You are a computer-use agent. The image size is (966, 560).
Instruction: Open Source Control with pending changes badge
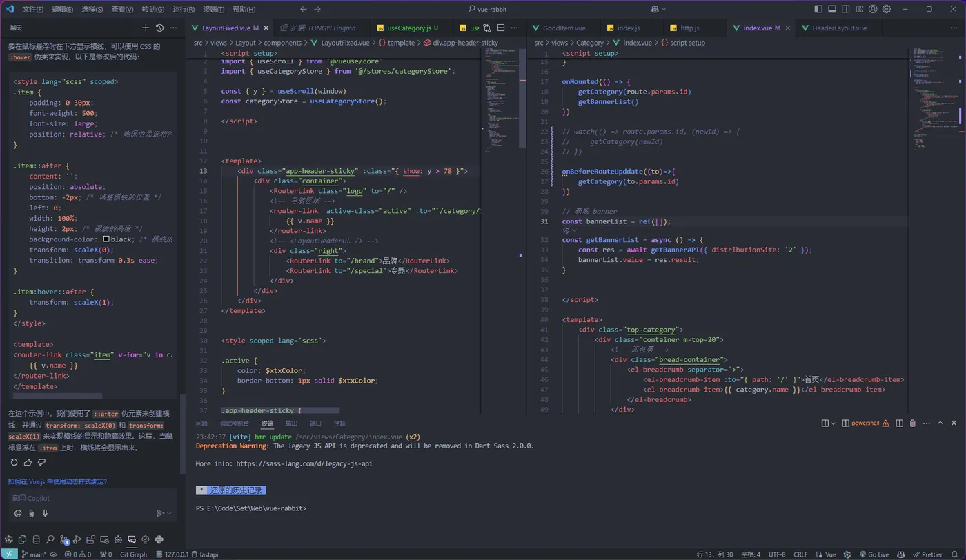64,539
